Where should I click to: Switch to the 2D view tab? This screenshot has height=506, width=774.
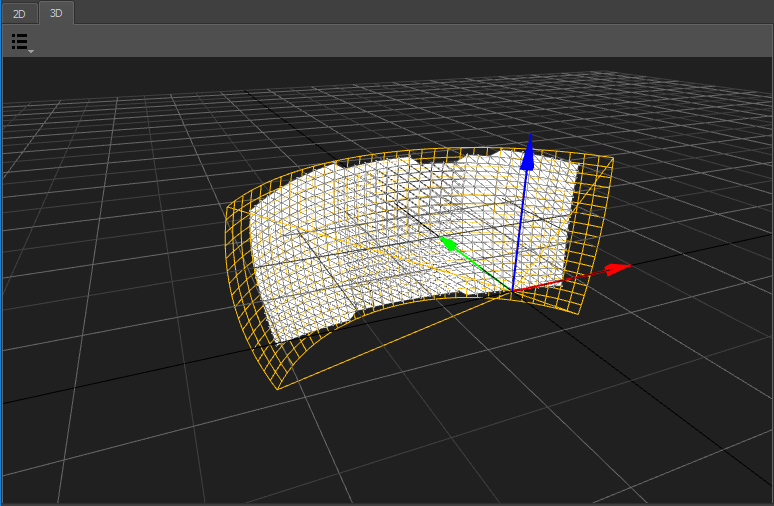19,13
